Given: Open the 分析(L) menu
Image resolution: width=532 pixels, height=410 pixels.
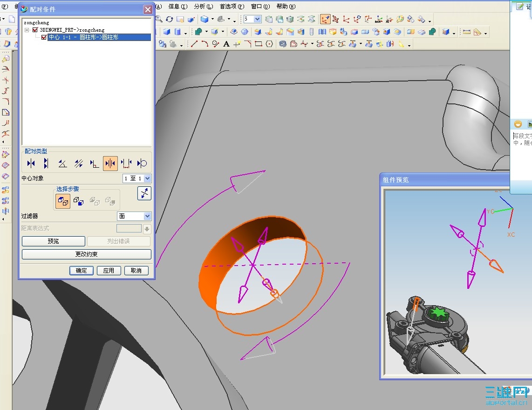Looking at the screenshot, I should tap(204, 7).
